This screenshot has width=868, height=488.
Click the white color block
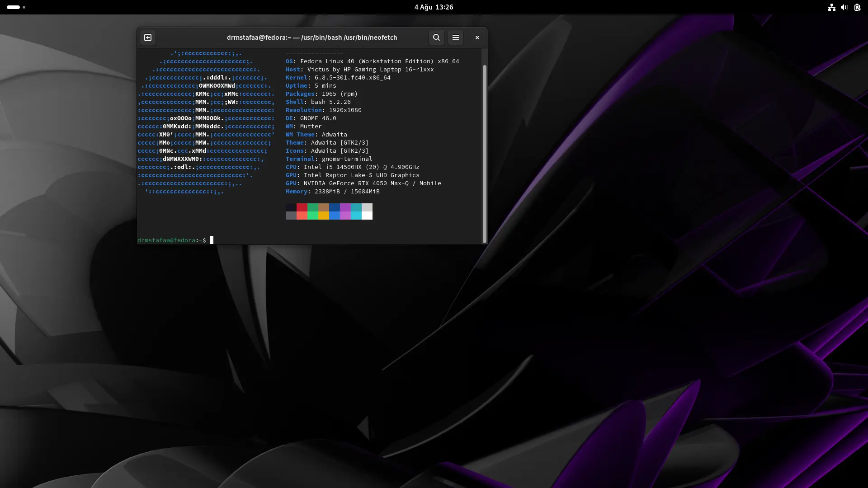[367, 216]
